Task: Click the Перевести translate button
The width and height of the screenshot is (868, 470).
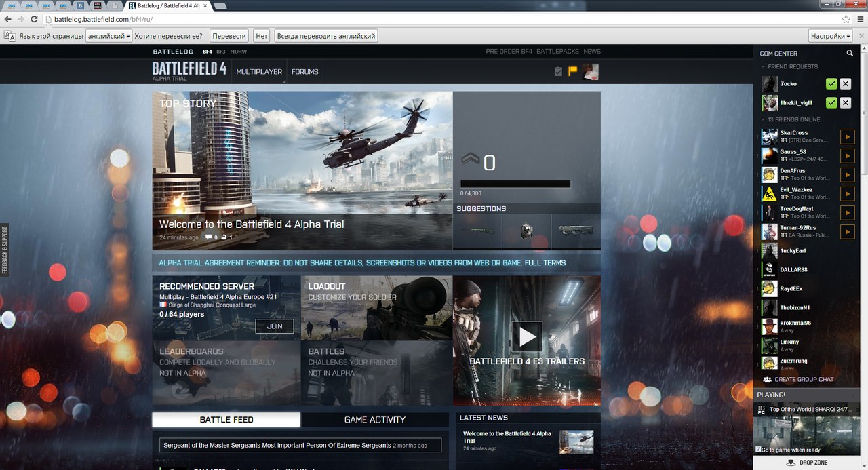Action: [229, 35]
